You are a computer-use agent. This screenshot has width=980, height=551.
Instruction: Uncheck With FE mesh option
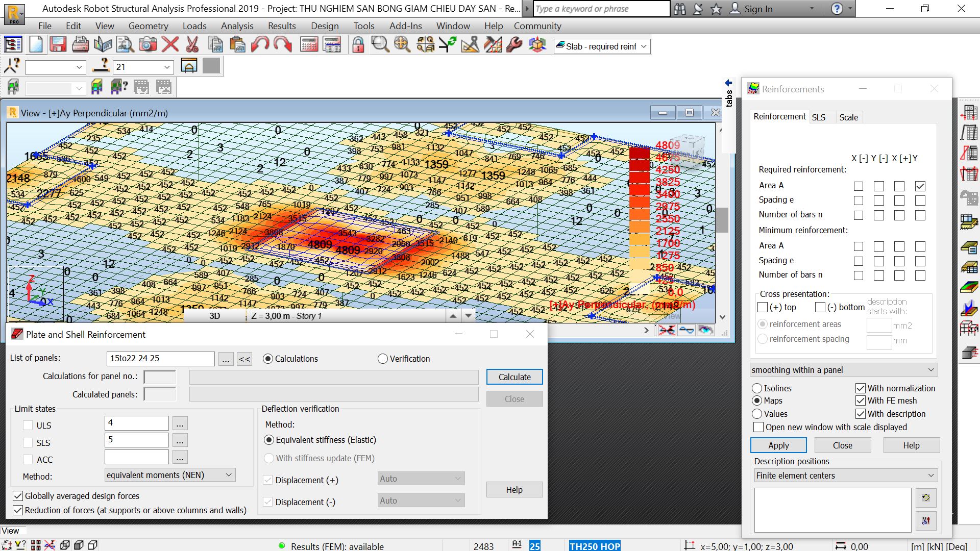(861, 400)
